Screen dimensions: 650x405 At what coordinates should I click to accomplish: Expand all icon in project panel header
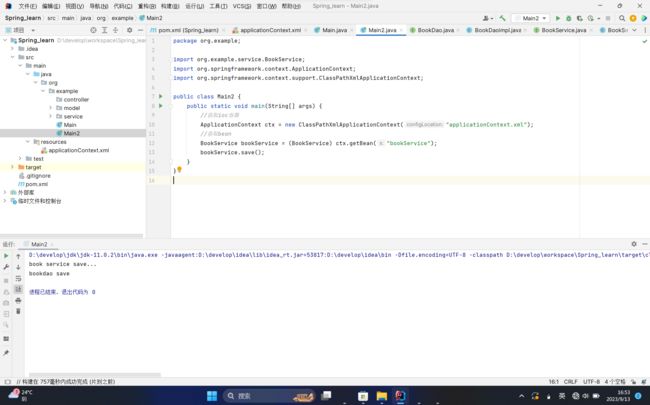[104, 30]
